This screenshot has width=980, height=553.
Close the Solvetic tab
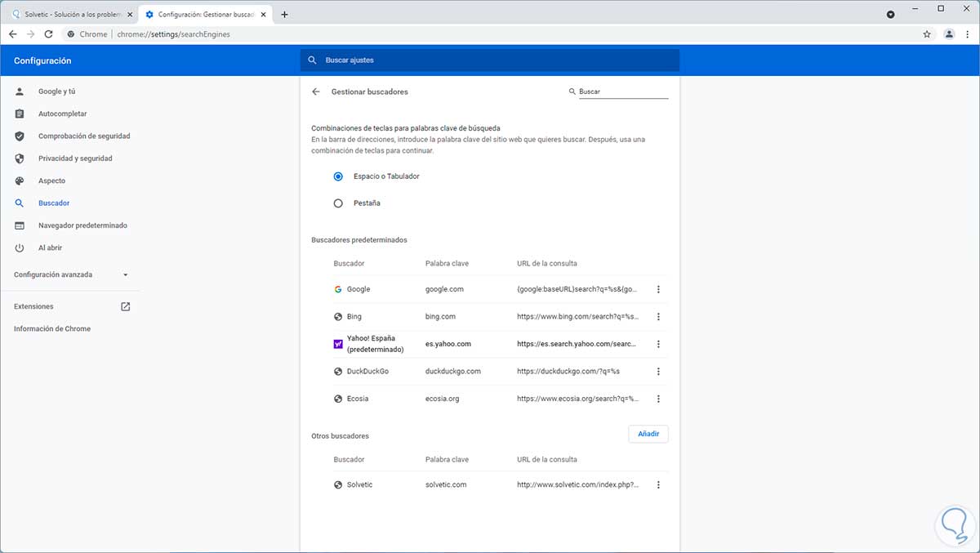[129, 15]
